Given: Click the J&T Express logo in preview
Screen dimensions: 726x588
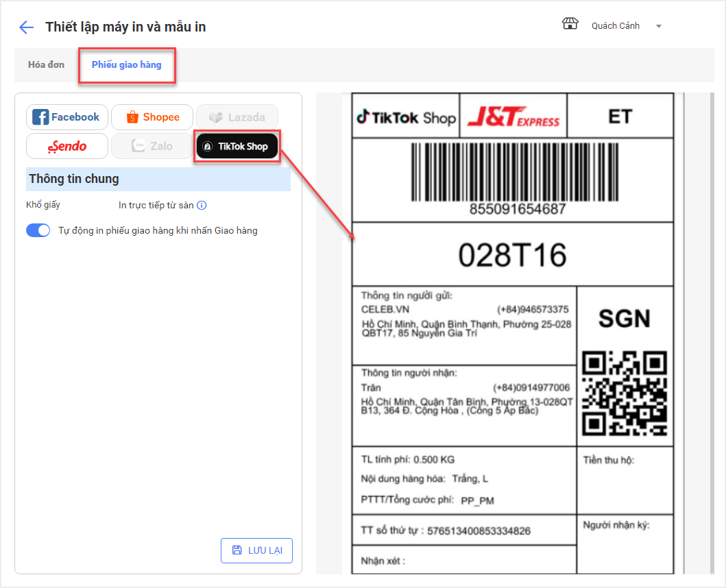Looking at the screenshot, I should (513, 117).
